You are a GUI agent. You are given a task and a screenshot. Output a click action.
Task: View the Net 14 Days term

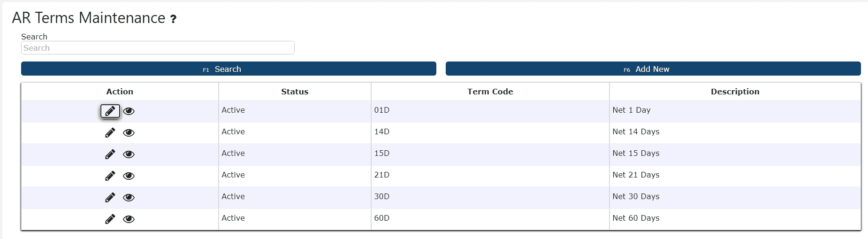pos(129,133)
